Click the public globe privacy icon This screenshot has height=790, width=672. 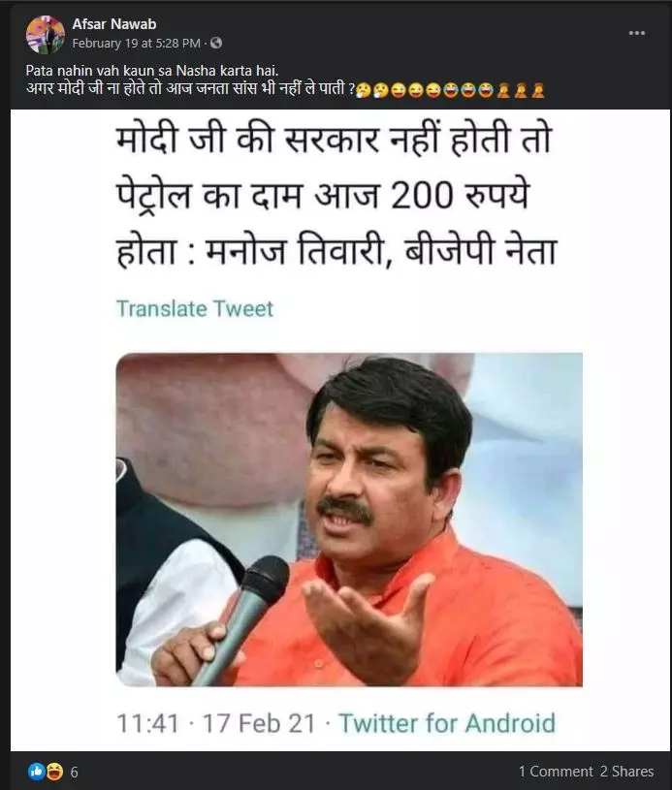[216, 44]
